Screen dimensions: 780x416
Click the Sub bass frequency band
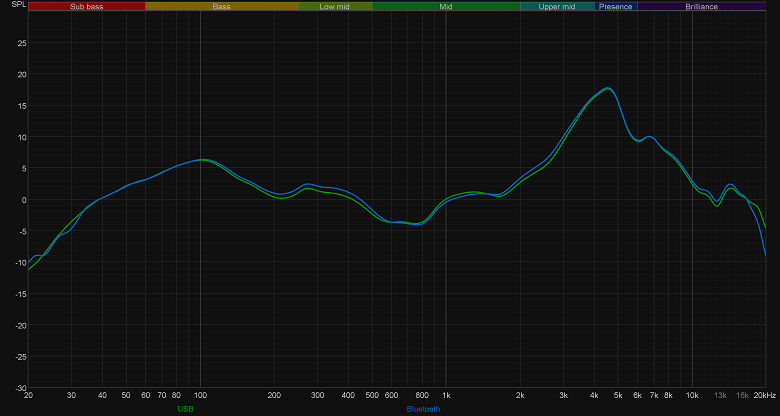pyautogui.click(x=87, y=6)
